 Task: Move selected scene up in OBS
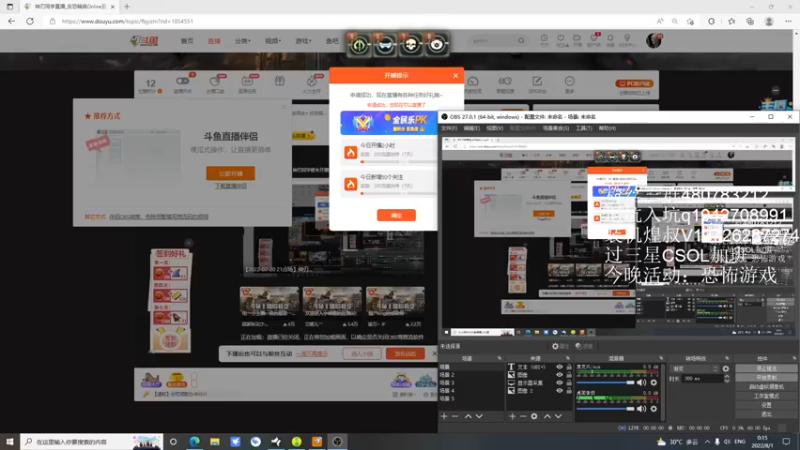point(468,416)
